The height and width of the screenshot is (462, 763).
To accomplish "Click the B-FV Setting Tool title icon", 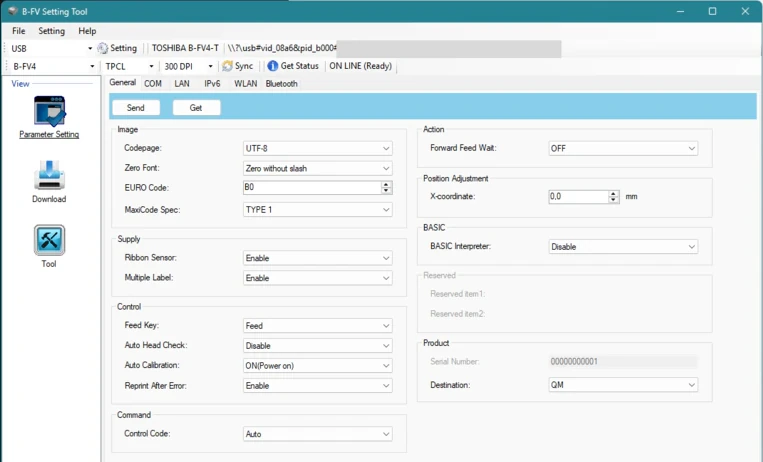I will [13, 11].
